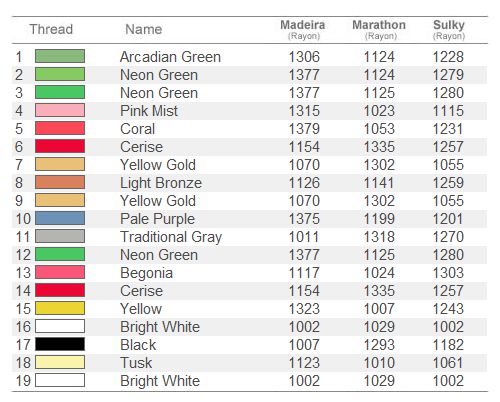Select the Light Bronze color swatch
Screen dimensions: 500x402
point(60,182)
